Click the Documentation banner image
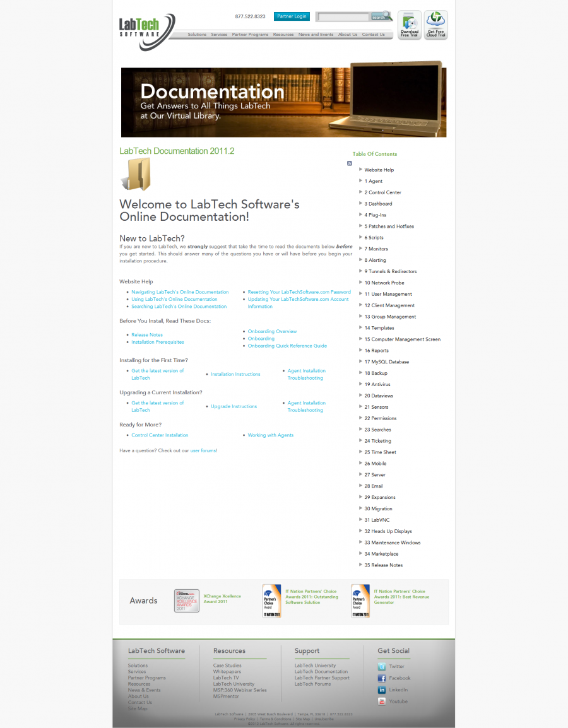Image resolution: width=568 pixels, height=728 pixels. 284,99
